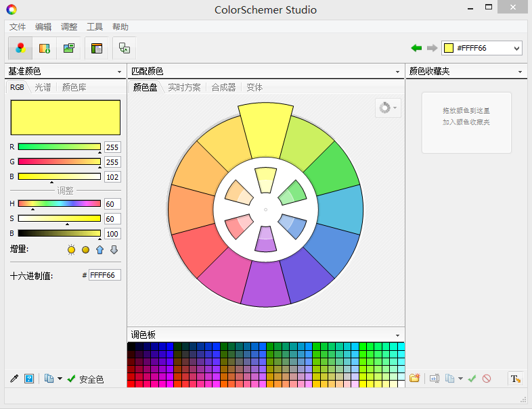Switch to the RGB tab
This screenshot has width=532, height=409.
click(17, 87)
